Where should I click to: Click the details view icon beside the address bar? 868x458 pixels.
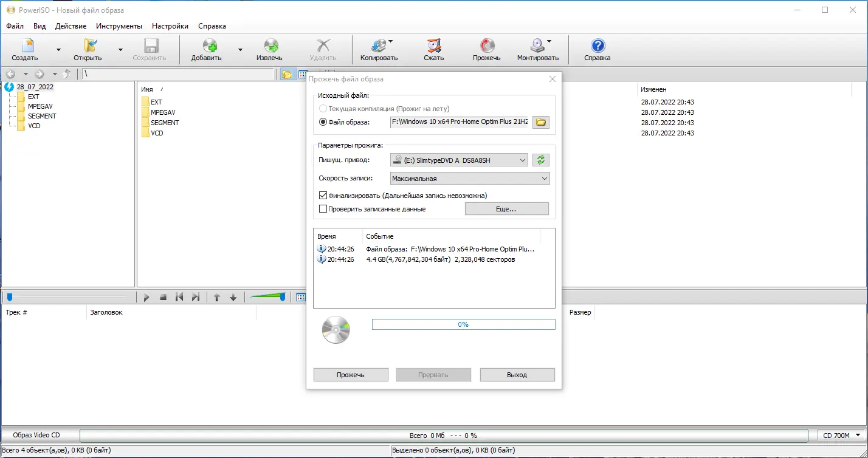(x=302, y=74)
